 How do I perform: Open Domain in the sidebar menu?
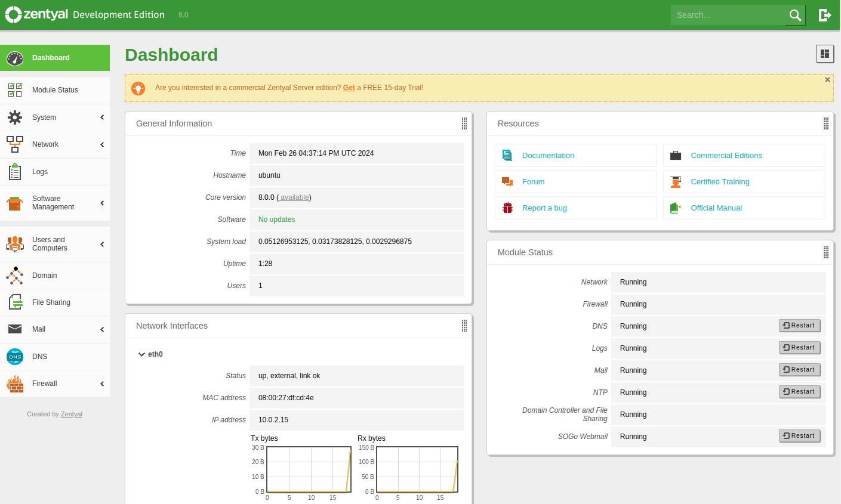point(55,276)
